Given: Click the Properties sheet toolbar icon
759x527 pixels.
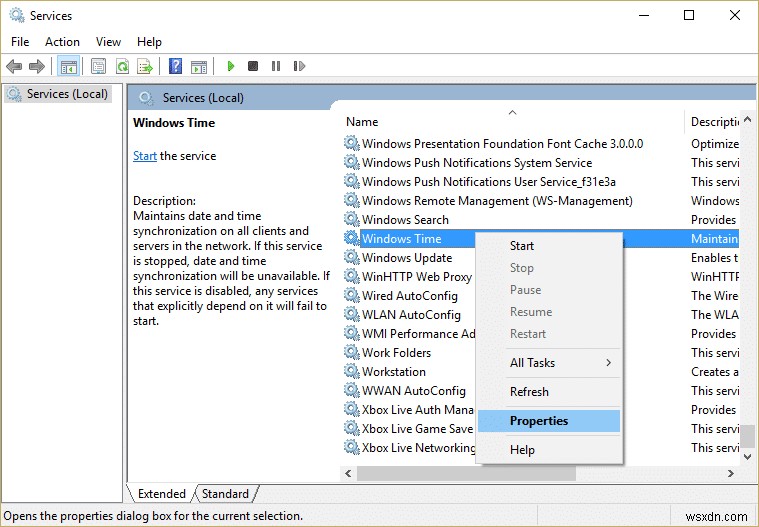Looking at the screenshot, I should click(98, 66).
